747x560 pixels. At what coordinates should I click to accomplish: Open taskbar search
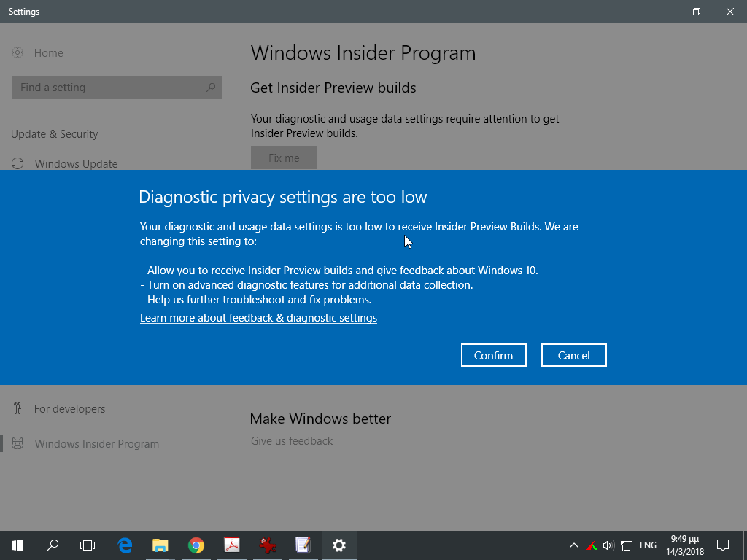[x=53, y=545]
